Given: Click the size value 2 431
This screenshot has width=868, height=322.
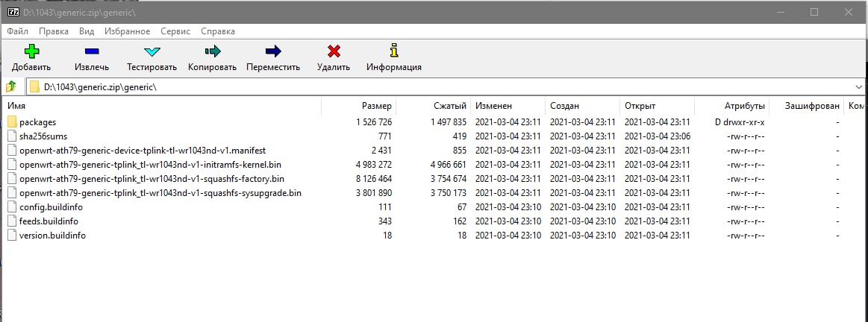Looking at the screenshot, I should [x=382, y=151].
